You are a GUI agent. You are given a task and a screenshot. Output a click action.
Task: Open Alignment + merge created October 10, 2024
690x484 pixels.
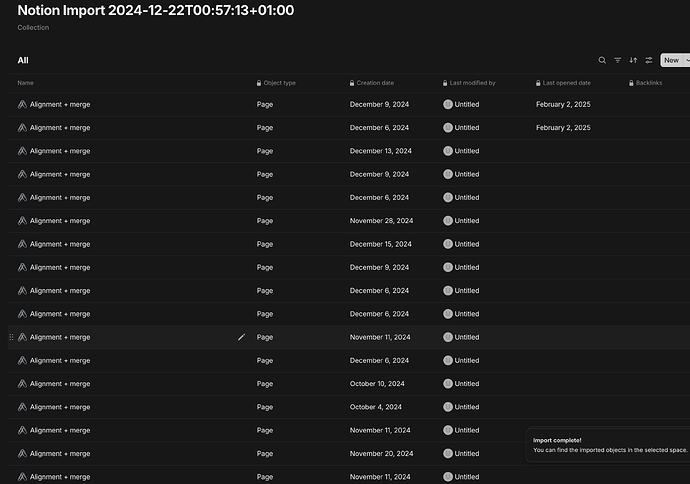[60, 384]
